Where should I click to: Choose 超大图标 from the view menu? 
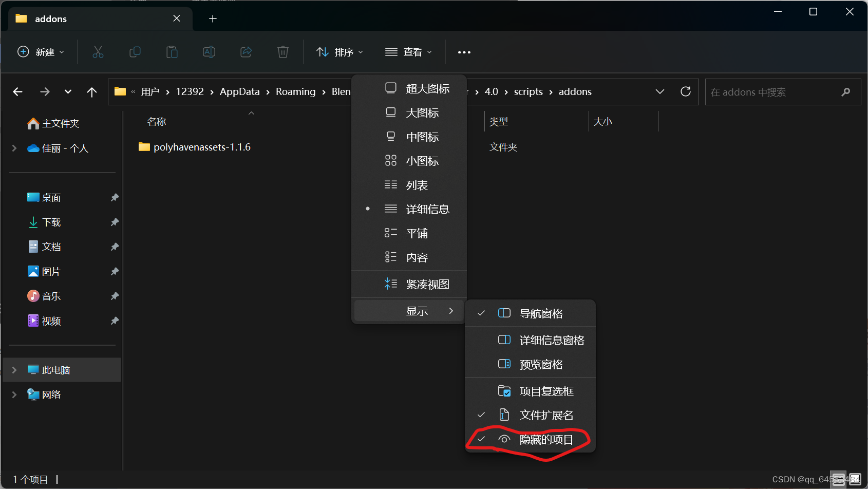tap(409, 88)
